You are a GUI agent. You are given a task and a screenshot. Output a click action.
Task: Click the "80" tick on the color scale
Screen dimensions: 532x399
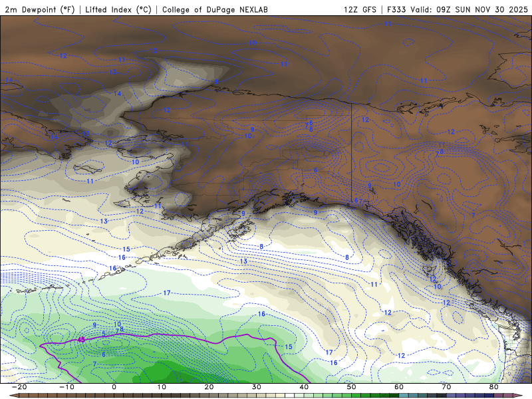click(494, 387)
